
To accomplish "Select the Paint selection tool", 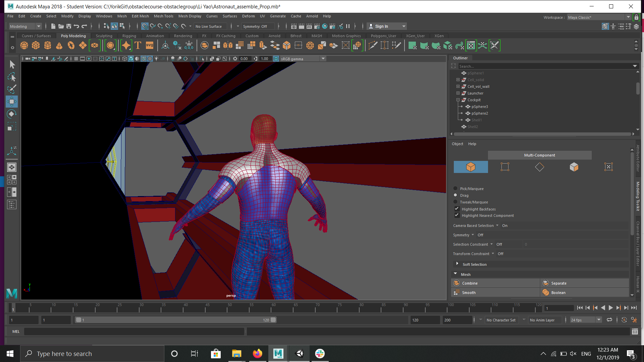I will click(11, 89).
